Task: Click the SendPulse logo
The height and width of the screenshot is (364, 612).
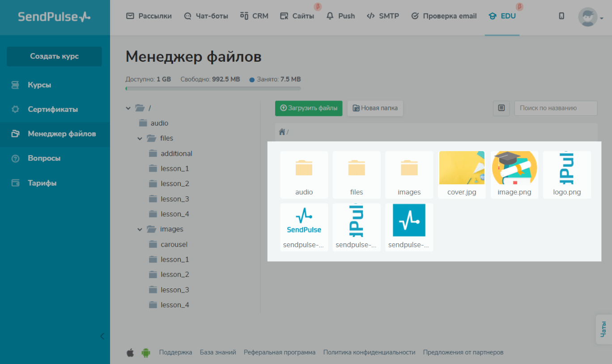Action: coord(54,17)
